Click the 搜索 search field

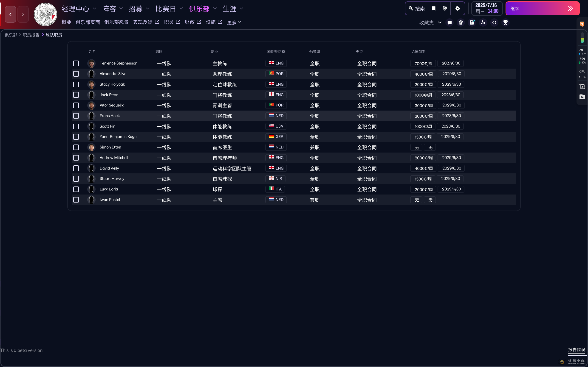pos(417,8)
